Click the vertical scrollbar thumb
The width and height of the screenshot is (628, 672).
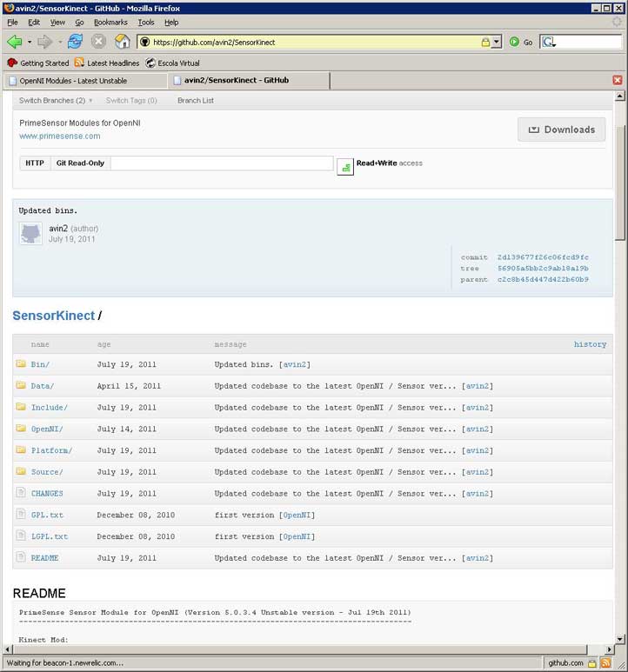pos(620,183)
